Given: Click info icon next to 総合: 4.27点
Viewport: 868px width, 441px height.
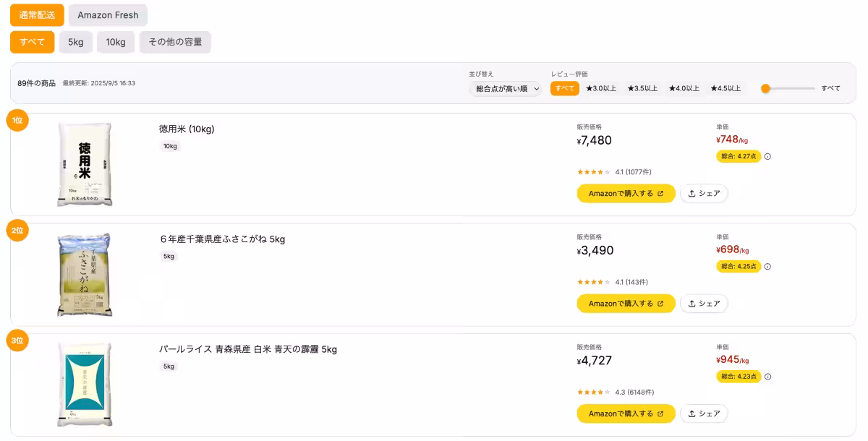Looking at the screenshot, I should click(767, 156).
